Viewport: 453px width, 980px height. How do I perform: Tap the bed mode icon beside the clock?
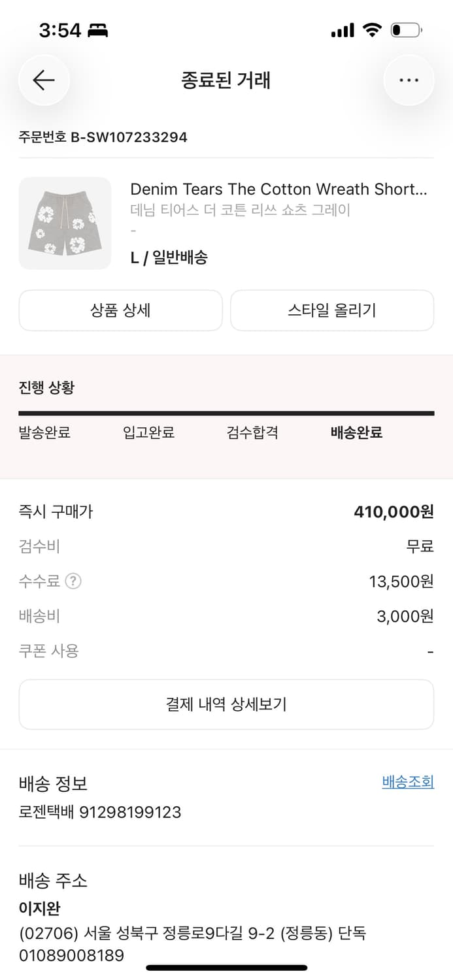(x=97, y=29)
